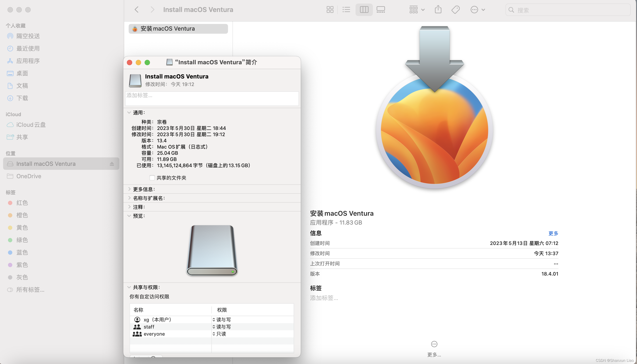Screen dimensions: 637x364
Task: Collapse the 共享与权限 section
Action: click(129, 287)
